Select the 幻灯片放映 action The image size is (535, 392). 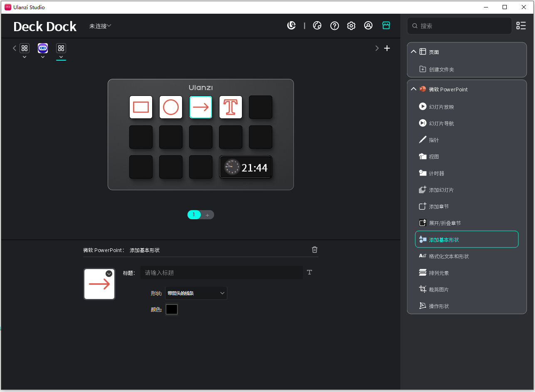point(441,107)
